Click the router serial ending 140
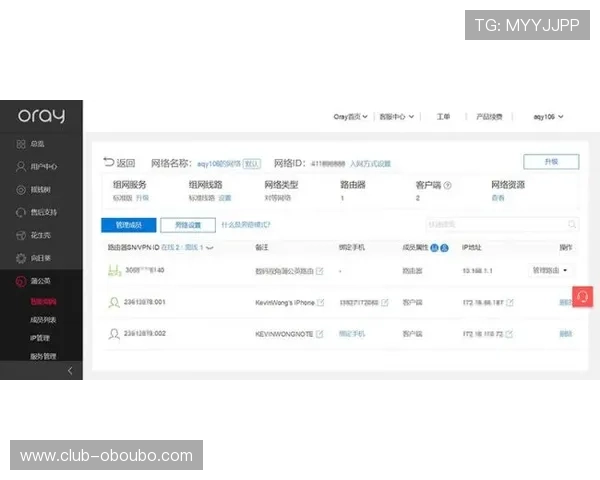The image size is (600, 480). coord(145,270)
